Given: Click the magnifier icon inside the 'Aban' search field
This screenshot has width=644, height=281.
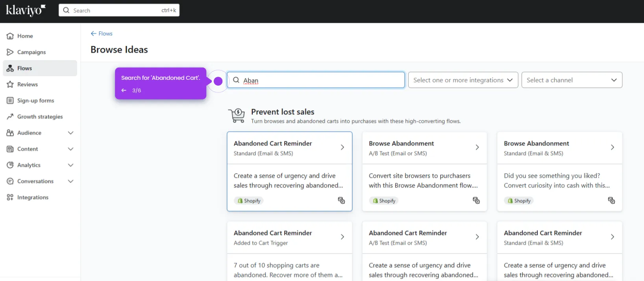Looking at the screenshot, I should pyautogui.click(x=236, y=80).
